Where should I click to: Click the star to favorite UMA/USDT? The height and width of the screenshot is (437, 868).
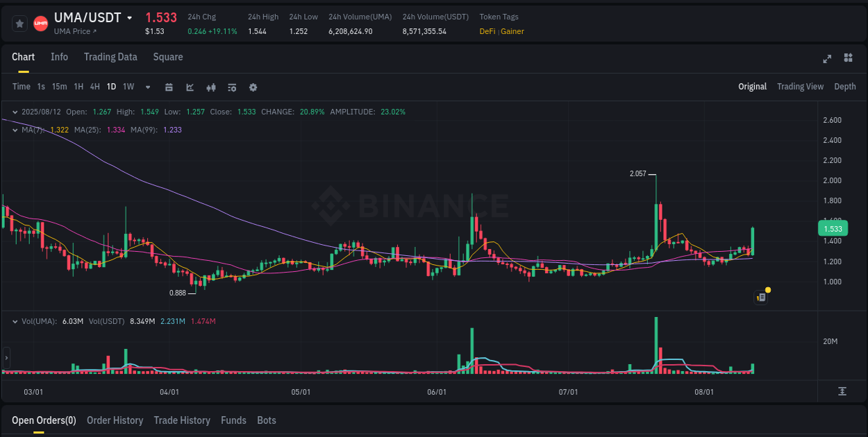[x=20, y=22]
